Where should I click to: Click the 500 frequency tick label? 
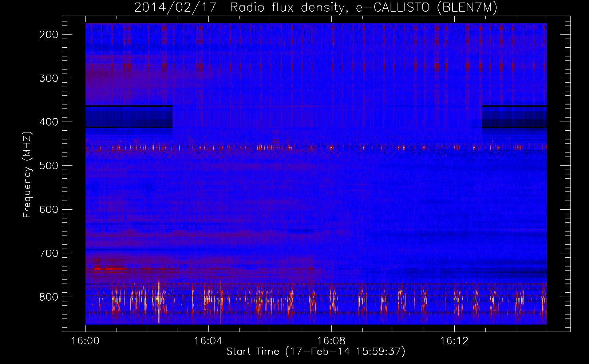(49, 166)
